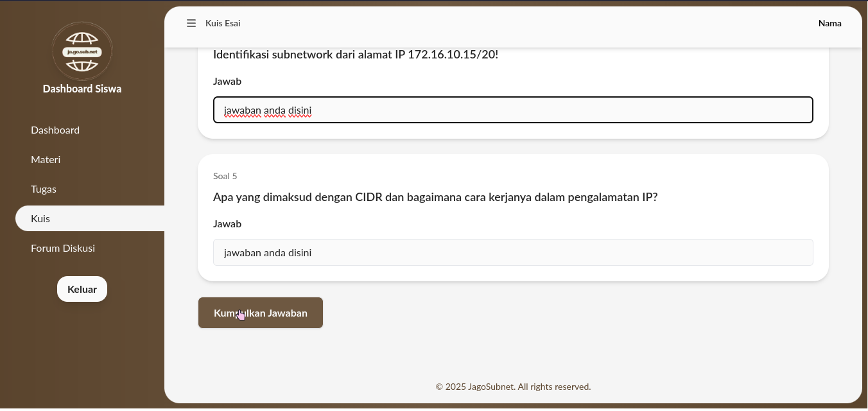The height and width of the screenshot is (411, 868).
Task: Click the JagoSubnet copyright footer text
Action: [513, 387]
